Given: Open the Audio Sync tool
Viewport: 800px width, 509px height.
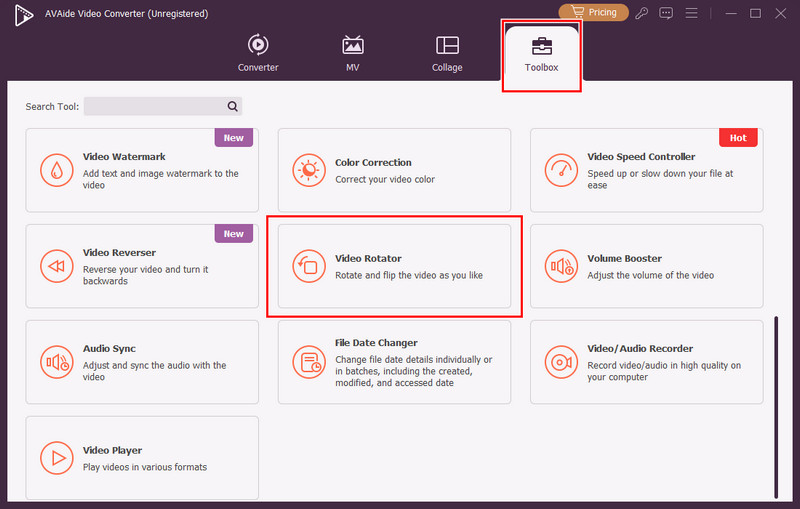Looking at the screenshot, I should (142, 362).
